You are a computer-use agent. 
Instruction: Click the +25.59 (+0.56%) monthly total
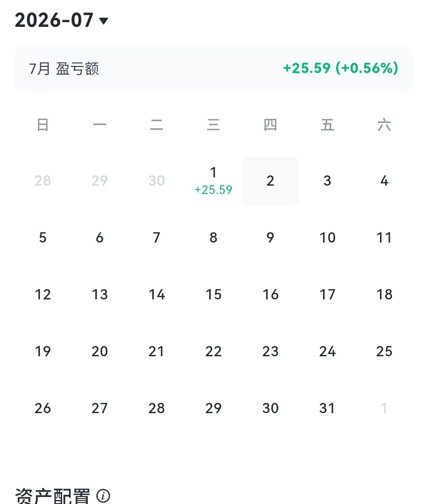[x=340, y=68]
